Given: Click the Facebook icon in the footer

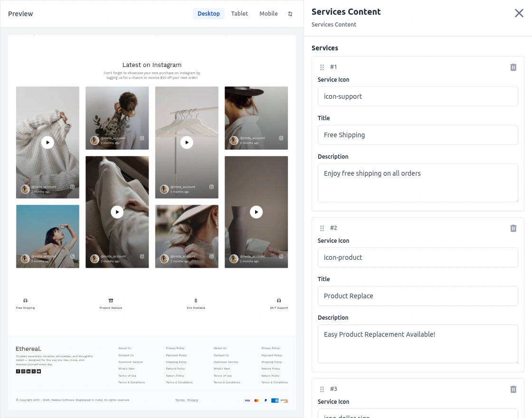Looking at the screenshot, I should (18, 371).
